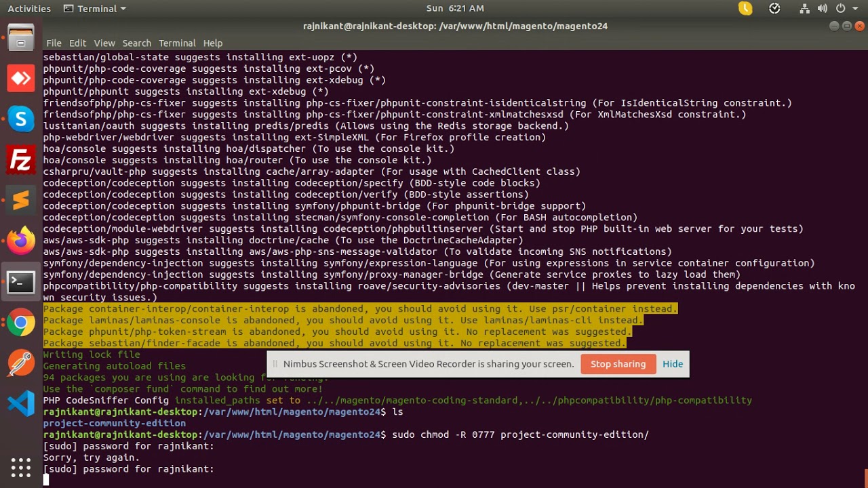Open the checkmark tracker tray icon
Image resolution: width=868 pixels, height=488 pixels.
pyautogui.click(x=774, y=9)
